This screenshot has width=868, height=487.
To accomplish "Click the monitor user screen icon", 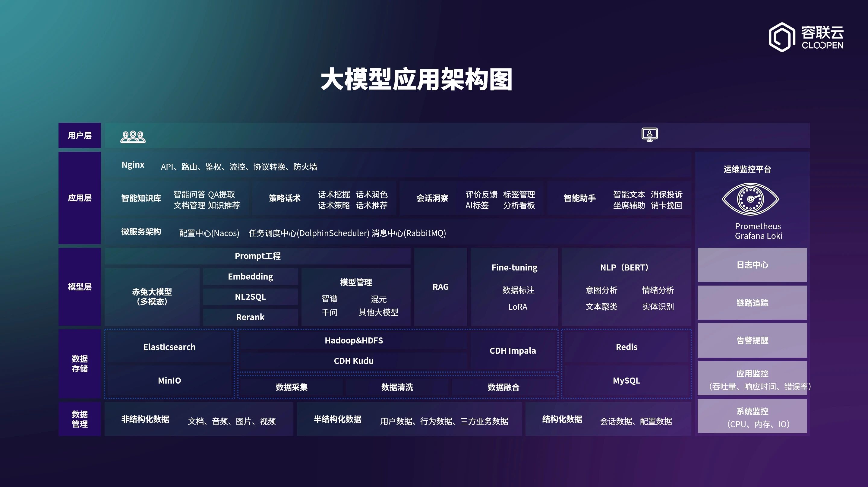I will (649, 134).
